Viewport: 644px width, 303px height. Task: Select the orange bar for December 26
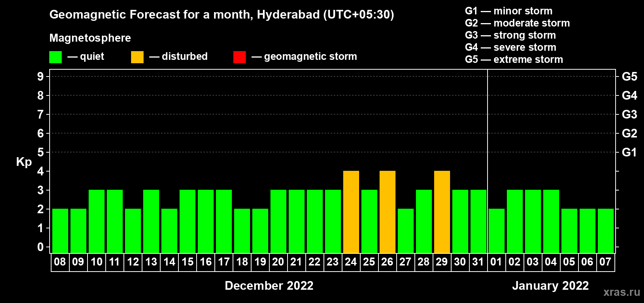[388, 212]
